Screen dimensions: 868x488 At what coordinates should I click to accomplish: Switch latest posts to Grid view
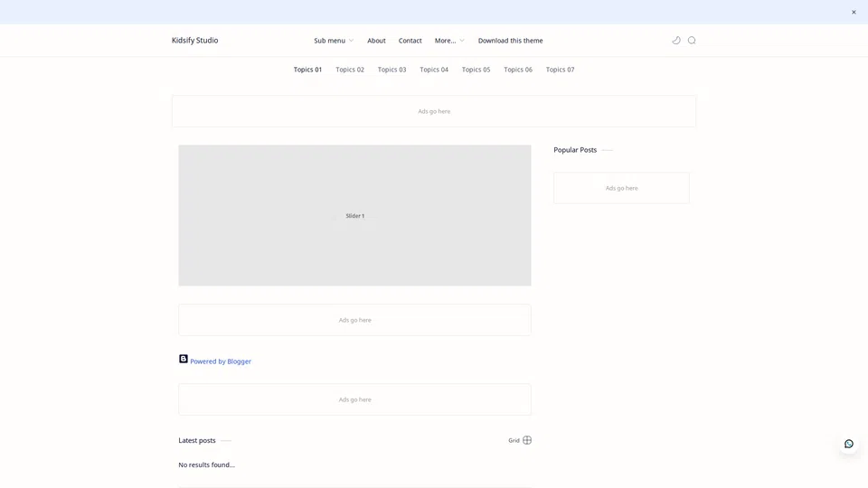[520, 440]
